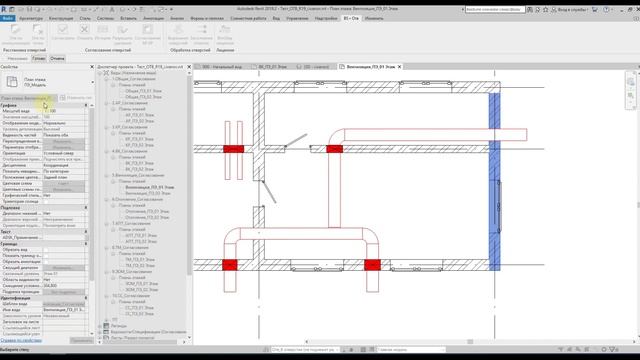Click the 'Отмена' button on options bar
The image size is (640, 360).
[x=57, y=58]
